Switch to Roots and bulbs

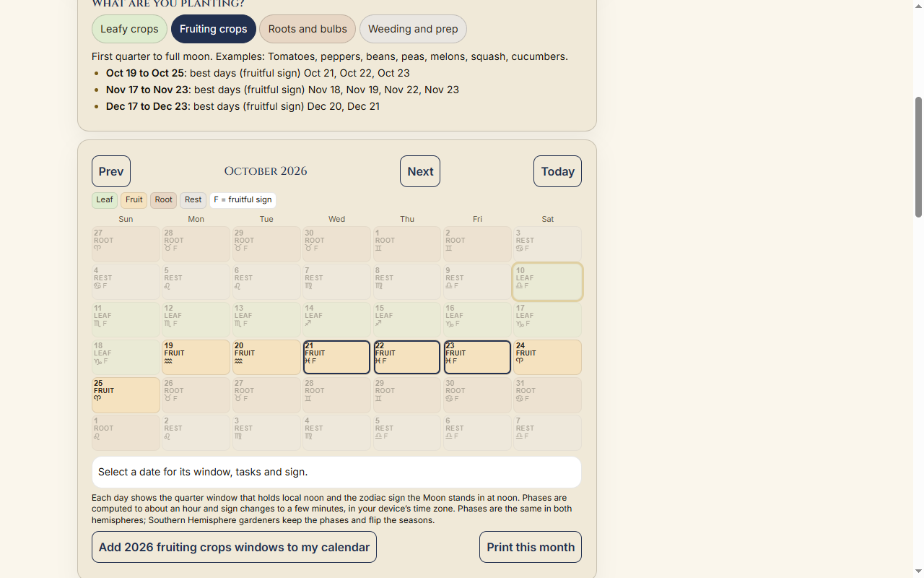point(308,29)
